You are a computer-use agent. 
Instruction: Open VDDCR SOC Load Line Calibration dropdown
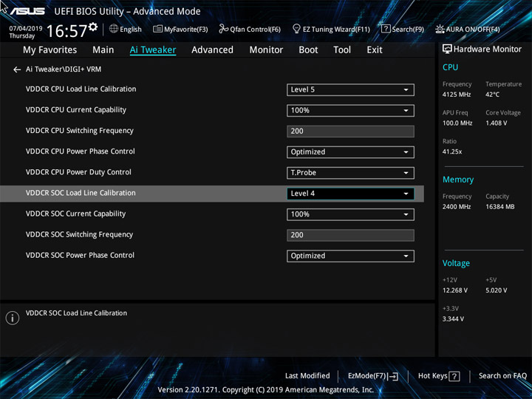[x=350, y=194]
